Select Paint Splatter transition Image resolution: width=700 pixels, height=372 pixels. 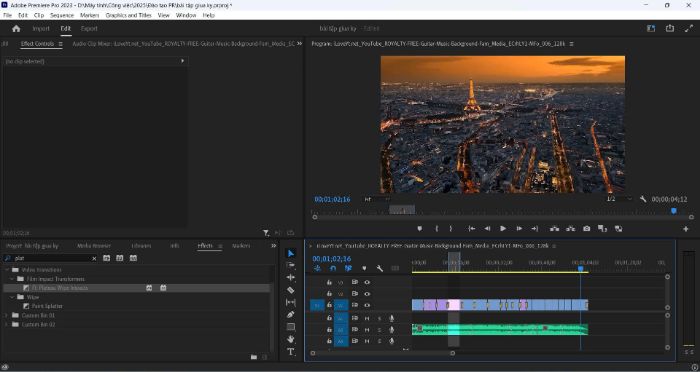click(x=47, y=306)
